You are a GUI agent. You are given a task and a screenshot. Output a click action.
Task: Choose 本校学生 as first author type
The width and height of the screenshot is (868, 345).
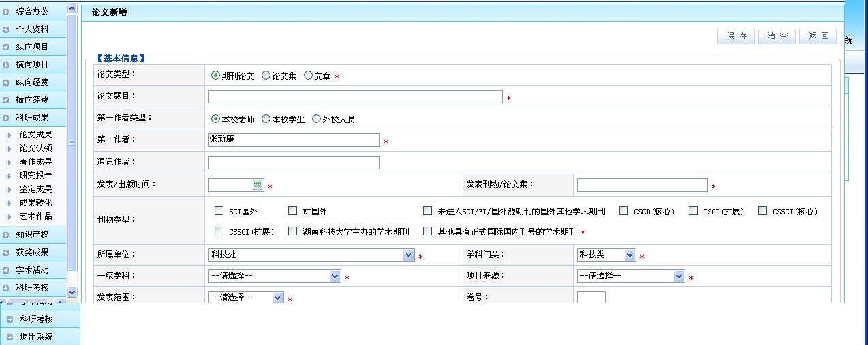(266, 119)
